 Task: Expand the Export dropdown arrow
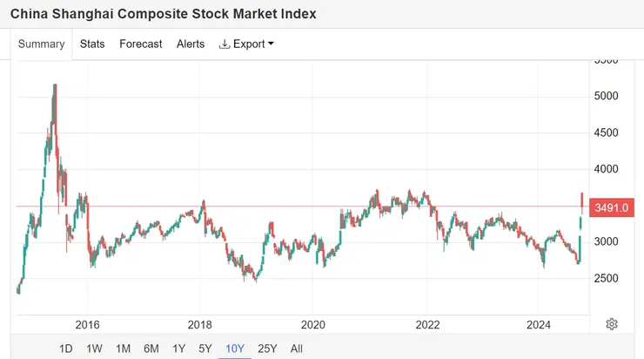coord(271,44)
